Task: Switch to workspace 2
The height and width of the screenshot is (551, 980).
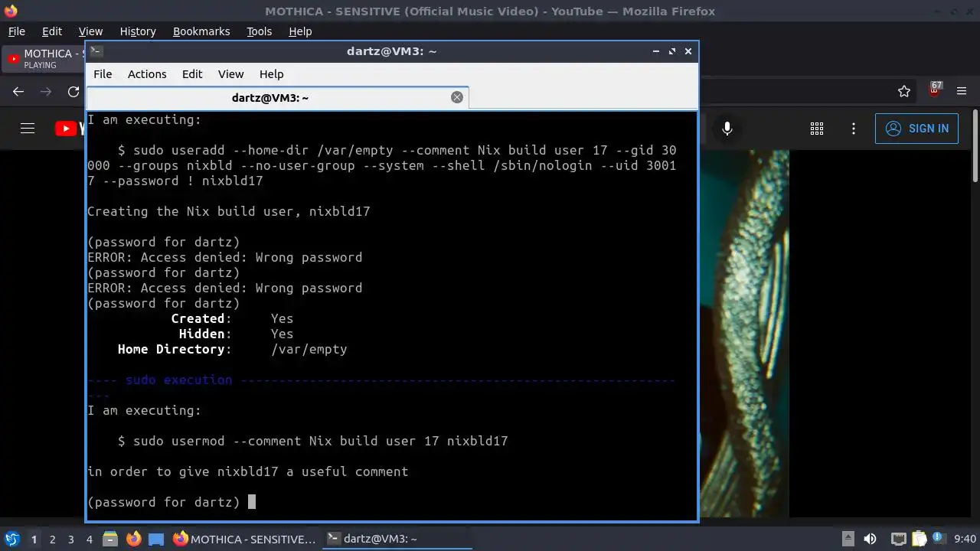Action: [x=53, y=540]
